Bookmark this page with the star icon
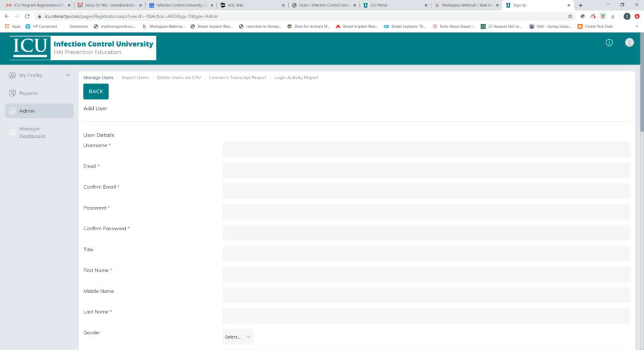This screenshot has width=644, height=350. click(x=570, y=16)
